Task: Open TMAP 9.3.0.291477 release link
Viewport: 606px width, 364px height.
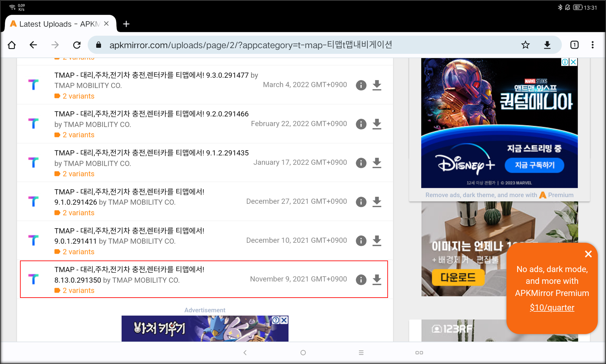Action: 151,75
